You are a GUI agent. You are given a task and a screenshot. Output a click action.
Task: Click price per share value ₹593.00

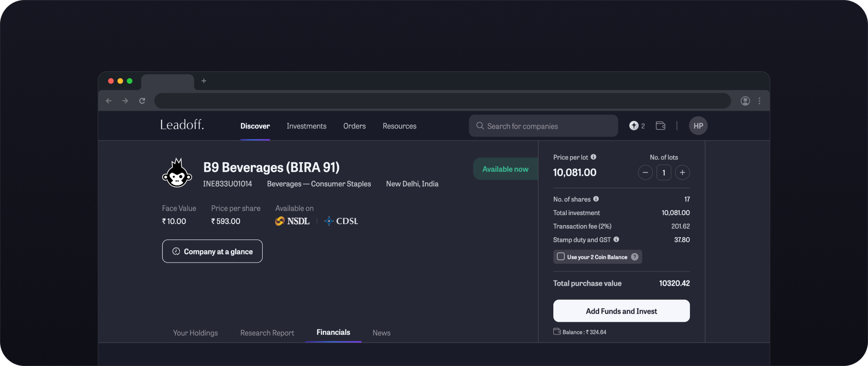click(x=226, y=221)
